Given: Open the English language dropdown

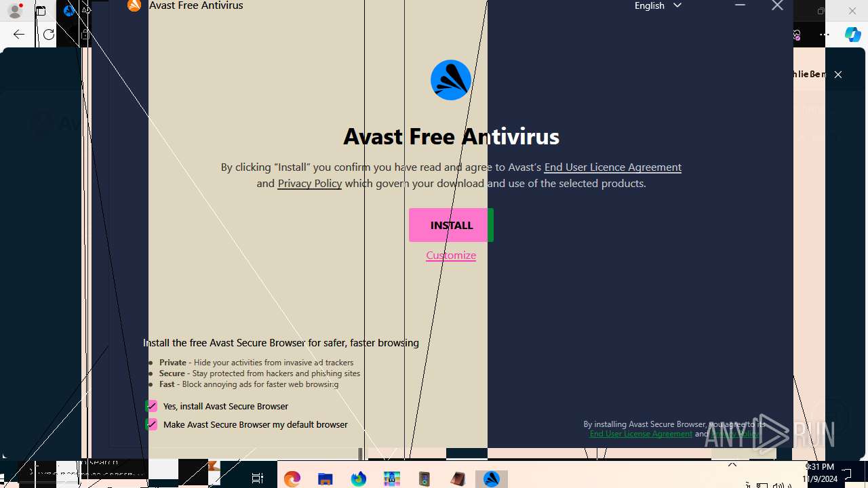Looking at the screenshot, I should tap(658, 5).
